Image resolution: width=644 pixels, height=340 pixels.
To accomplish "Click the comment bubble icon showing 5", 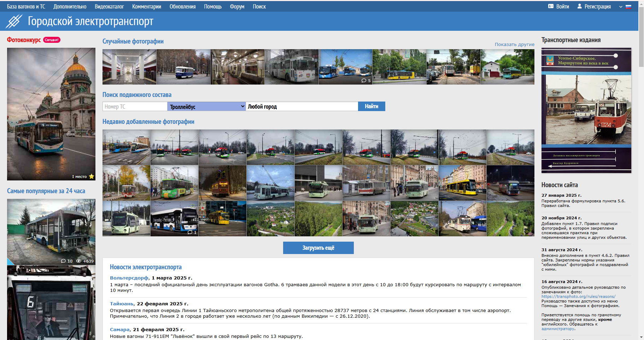I will 364,81.
